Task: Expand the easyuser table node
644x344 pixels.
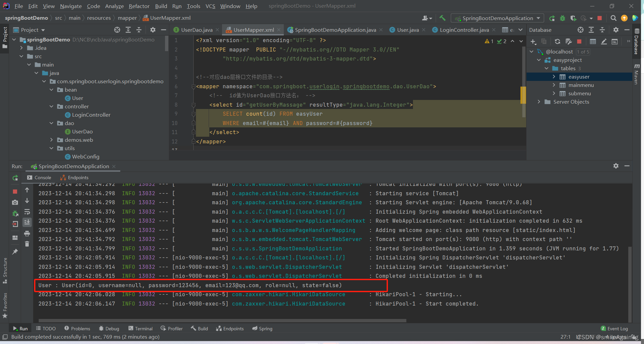Action: point(554,77)
